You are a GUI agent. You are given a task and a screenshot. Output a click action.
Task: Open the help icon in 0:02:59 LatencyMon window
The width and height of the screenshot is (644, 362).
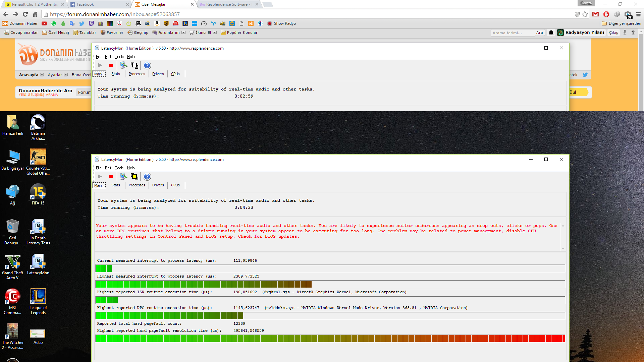coord(147,65)
